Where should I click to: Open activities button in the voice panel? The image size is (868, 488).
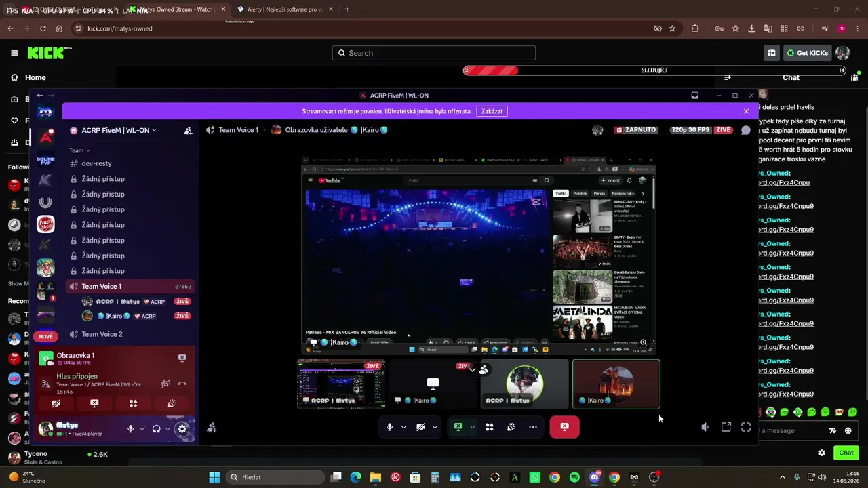[133, 403]
